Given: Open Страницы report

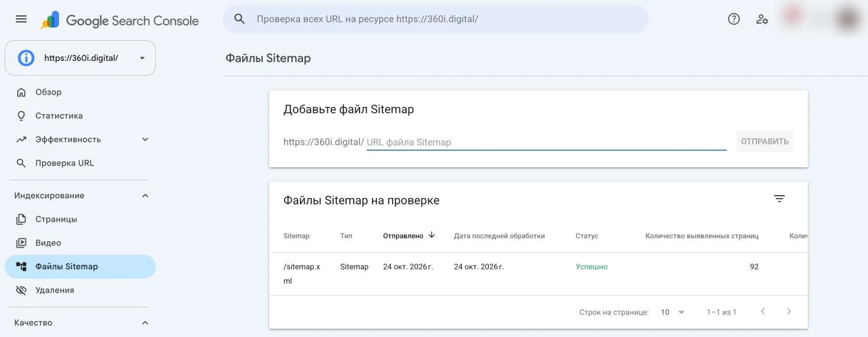Looking at the screenshot, I should click(80, 219).
